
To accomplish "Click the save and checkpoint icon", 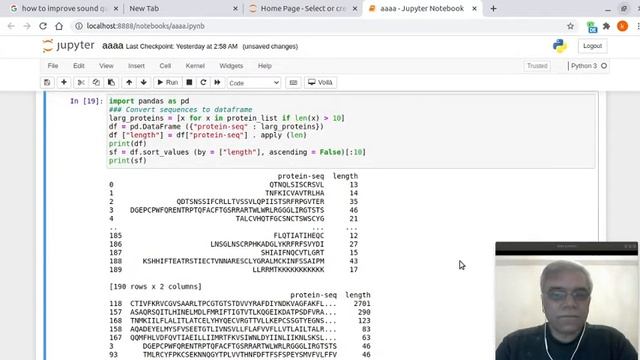I will (x=47, y=82).
